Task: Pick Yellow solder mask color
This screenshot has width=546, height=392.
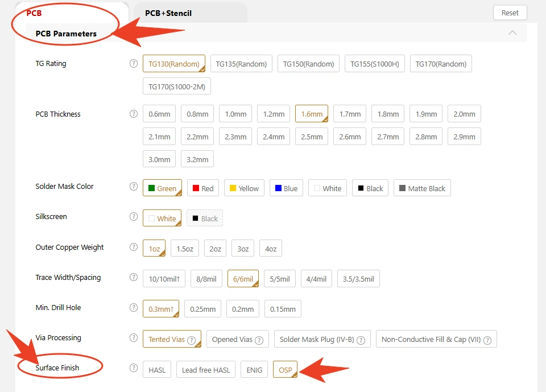Action: [x=244, y=188]
